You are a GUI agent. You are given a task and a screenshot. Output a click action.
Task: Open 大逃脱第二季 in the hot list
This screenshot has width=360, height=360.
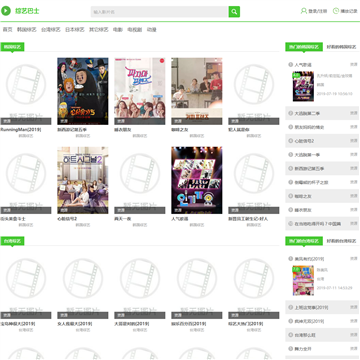point(307,113)
